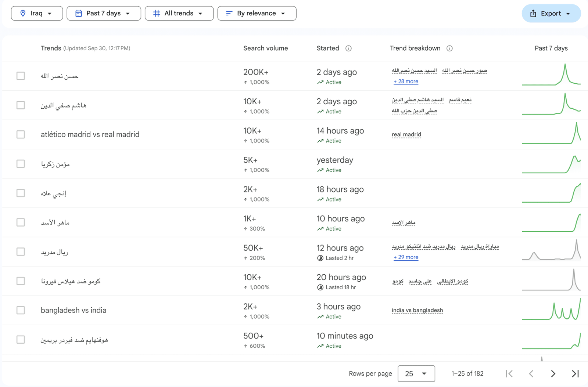Open the Export menu button
Viewport: 588px width, 387px height.
tap(551, 14)
